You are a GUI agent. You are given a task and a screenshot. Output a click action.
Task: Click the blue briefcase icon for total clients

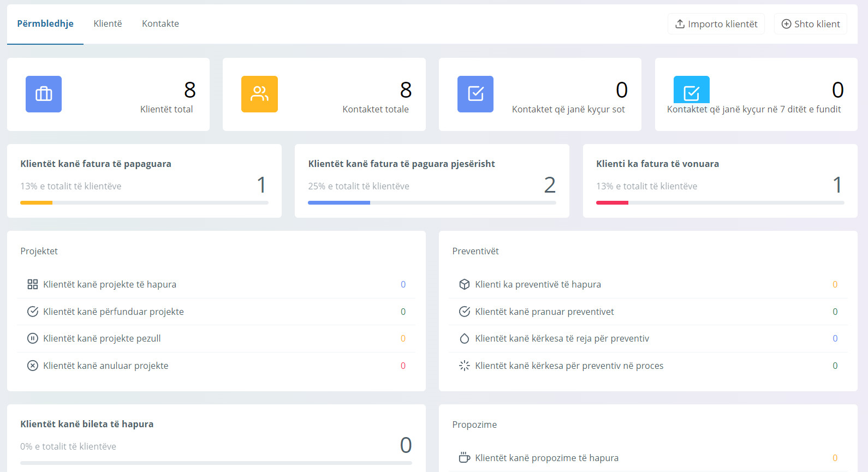pyautogui.click(x=44, y=94)
